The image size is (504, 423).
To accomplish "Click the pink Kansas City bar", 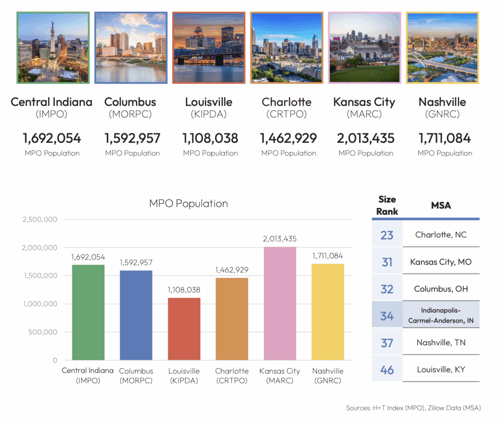I will click(280, 303).
